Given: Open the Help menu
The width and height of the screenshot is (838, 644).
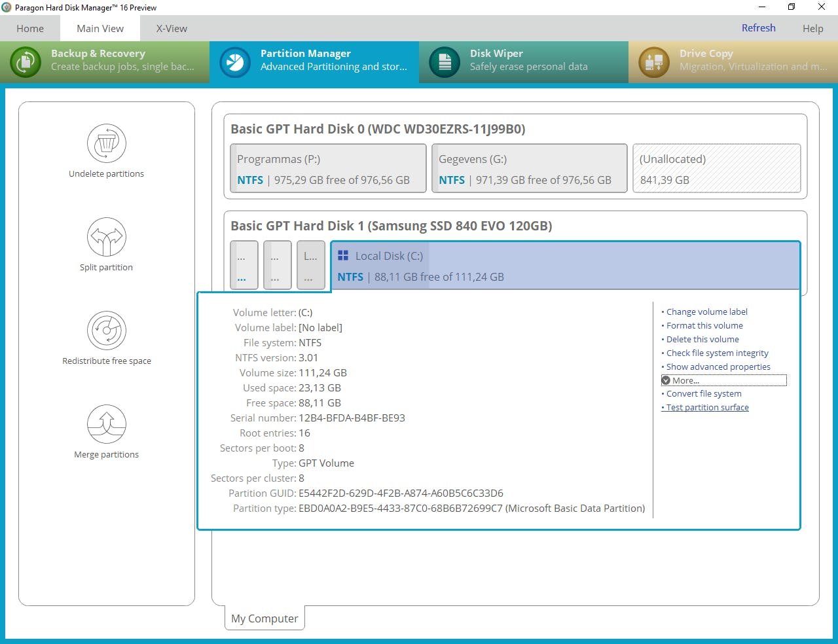Looking at the screenshot, I should [813, 28].
